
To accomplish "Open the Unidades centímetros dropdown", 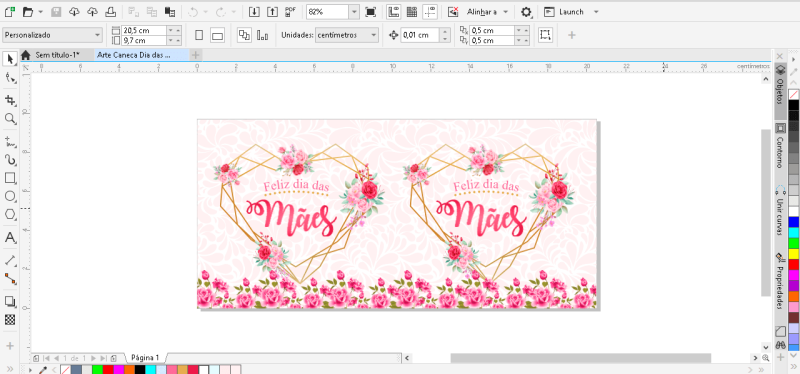I will coord(347,35).
